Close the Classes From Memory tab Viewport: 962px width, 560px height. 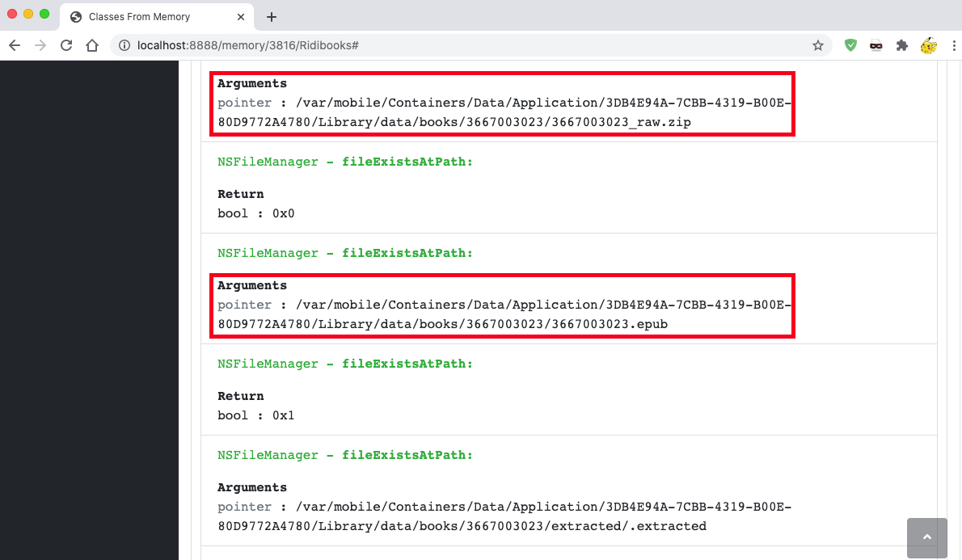click(241, 16)
